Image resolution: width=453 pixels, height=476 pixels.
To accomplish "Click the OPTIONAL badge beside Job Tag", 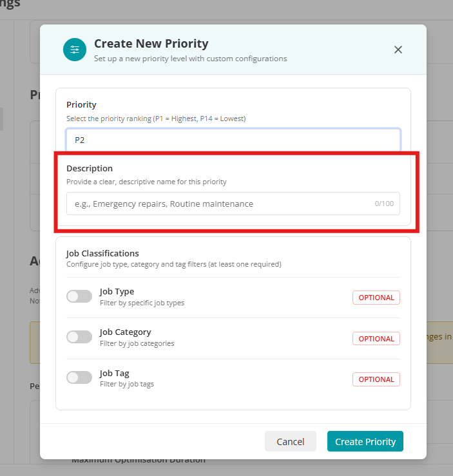I will [376, 379].
